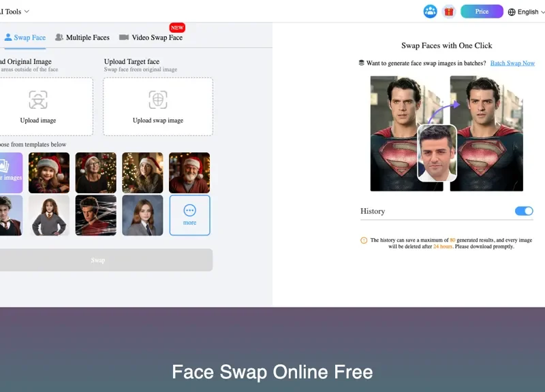Open the red gift box icon
545x392 pixels.
tap(448, 12)
